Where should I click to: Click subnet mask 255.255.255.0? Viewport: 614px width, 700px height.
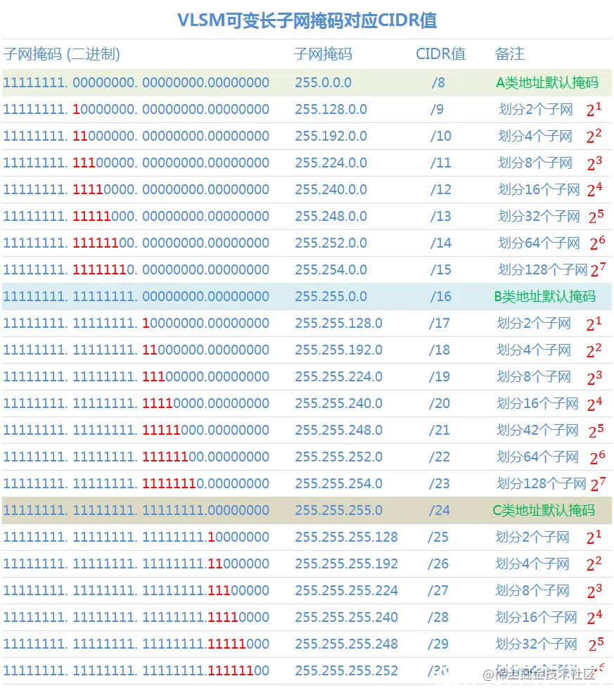pyautogui.click(x=338, y=510)
